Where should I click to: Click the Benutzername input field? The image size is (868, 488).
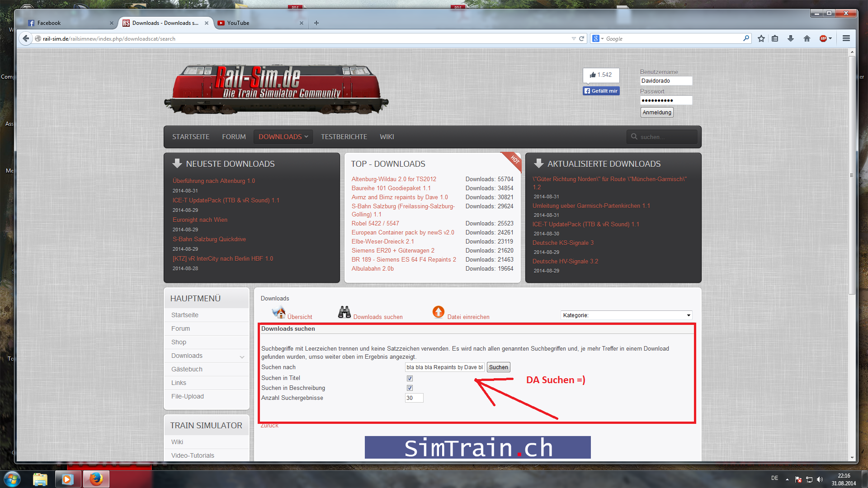666,81
